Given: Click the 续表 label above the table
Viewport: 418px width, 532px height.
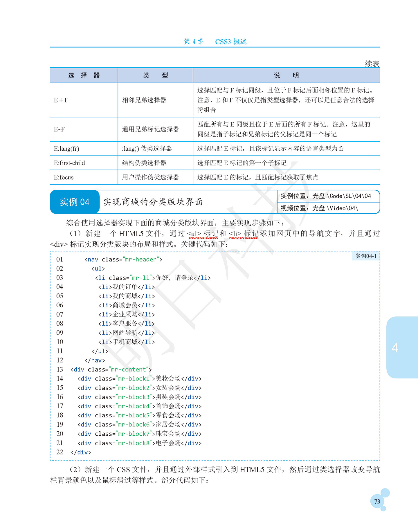Looking at the screenshot, I should click(372, 64).
